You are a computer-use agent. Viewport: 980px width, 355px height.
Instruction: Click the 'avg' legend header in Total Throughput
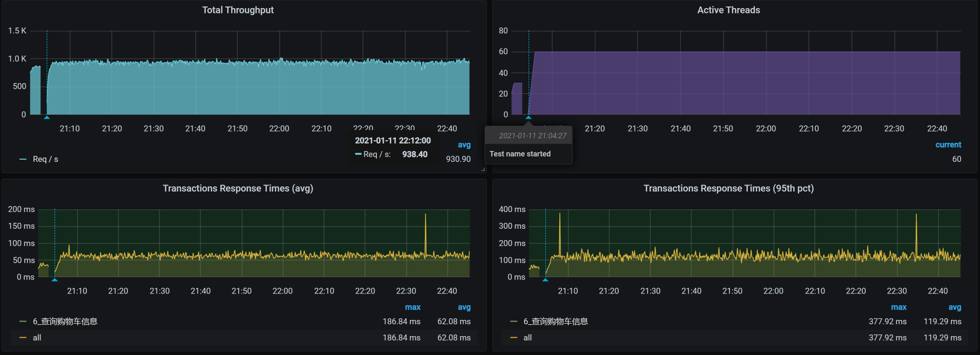click(464, 145)
